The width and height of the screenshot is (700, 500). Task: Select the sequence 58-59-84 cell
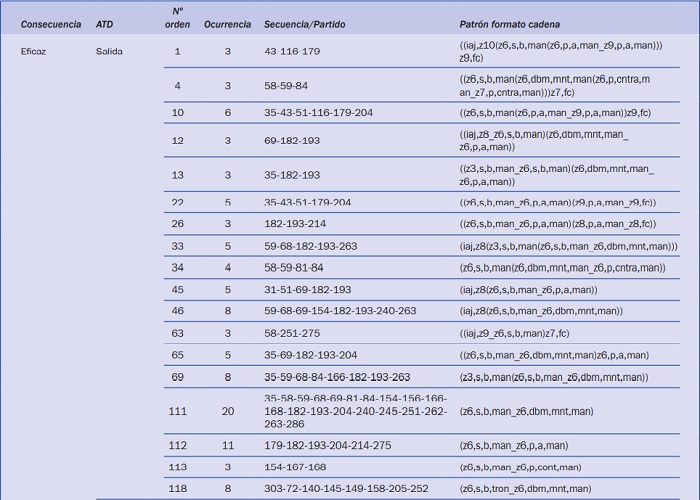(286, 86)
